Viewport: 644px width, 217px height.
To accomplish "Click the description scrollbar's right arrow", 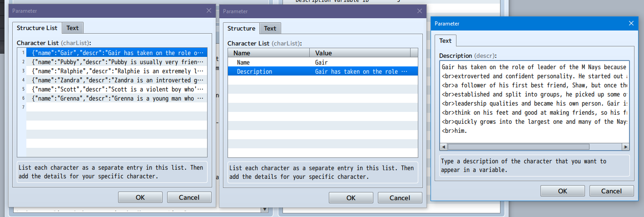I will (x=626, y=147).
